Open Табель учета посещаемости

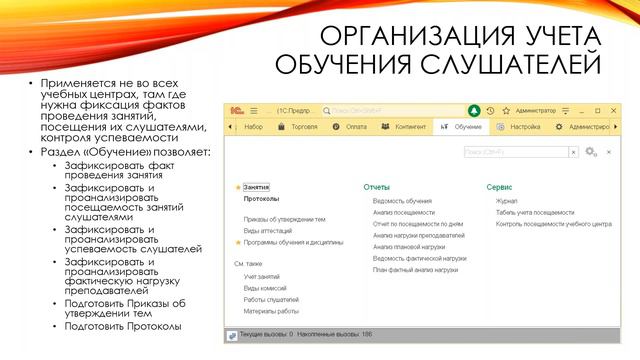click(x=535, y=212)
